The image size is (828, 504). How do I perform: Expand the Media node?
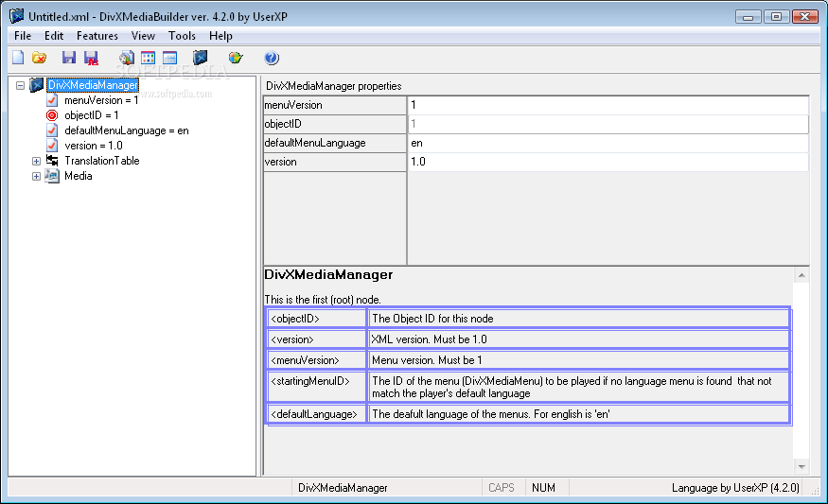(x=36, y=176)
